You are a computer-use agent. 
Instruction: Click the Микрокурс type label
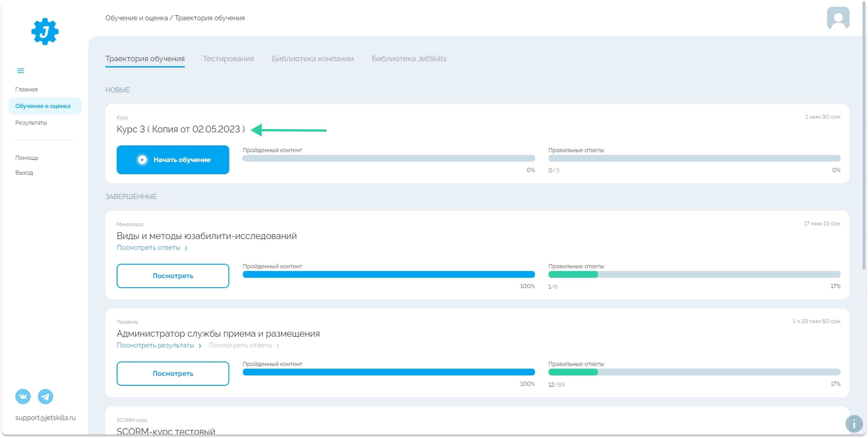130,224
